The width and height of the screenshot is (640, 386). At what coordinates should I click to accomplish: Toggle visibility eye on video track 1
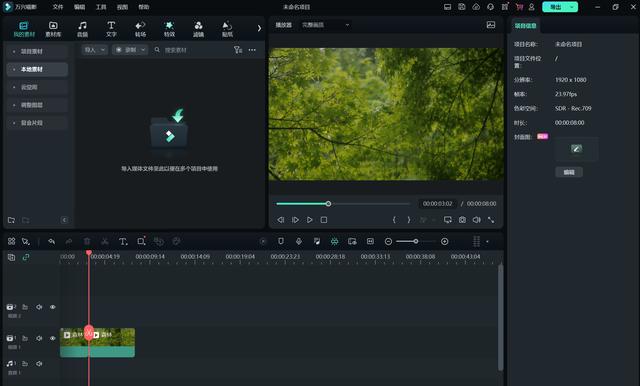tap(53, 338)
